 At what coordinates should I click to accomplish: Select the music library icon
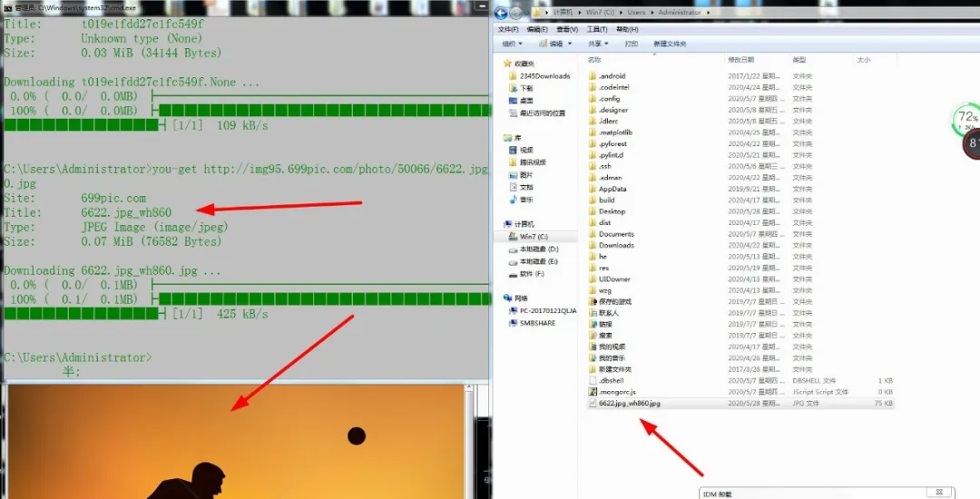click(513, 200)
